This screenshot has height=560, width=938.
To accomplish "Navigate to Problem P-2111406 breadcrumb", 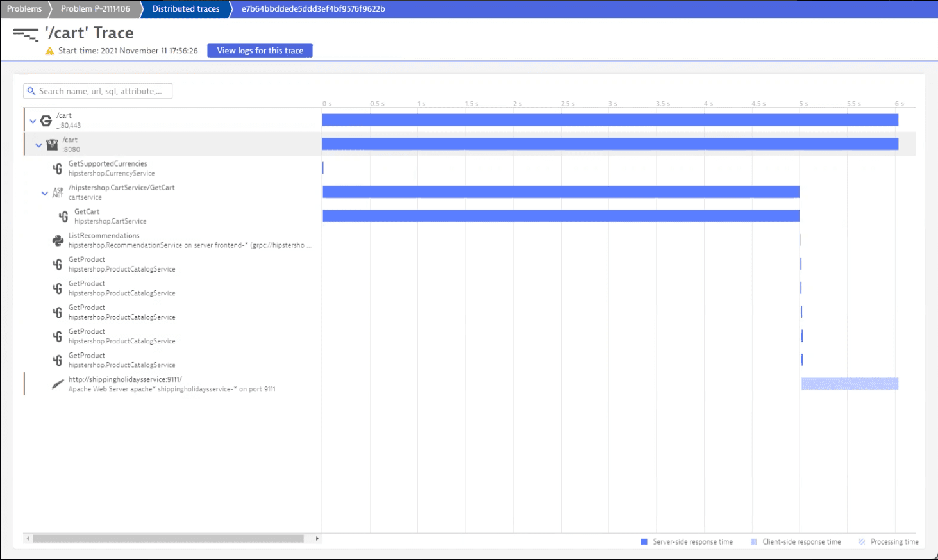I will pos(95,9).
